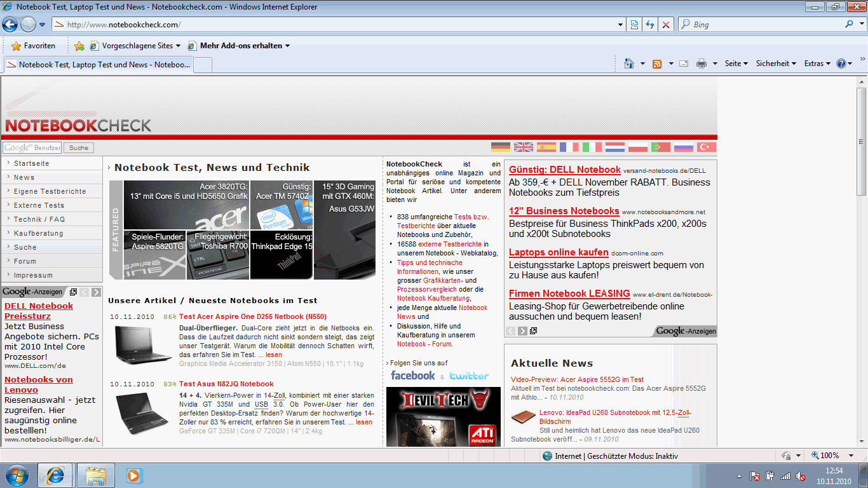Click Thinkpad Edge 15 featured thumbnail
The image size is (868, 488).
[x=281, y=255]
